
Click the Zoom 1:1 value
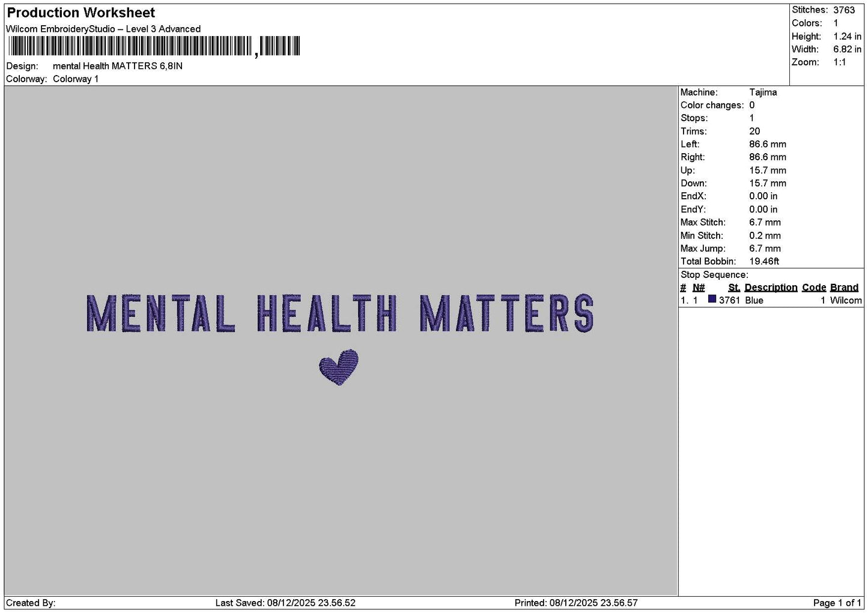click(x=839, y=62)
